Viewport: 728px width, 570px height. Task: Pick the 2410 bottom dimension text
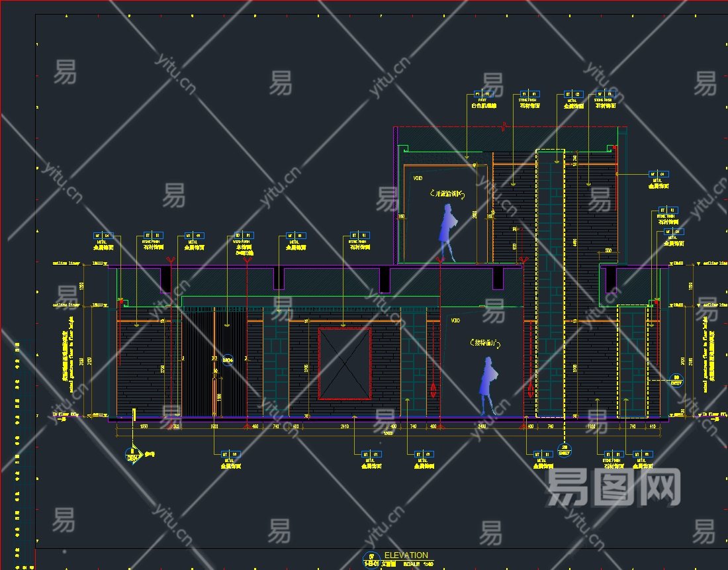click(x=345, y=426)
